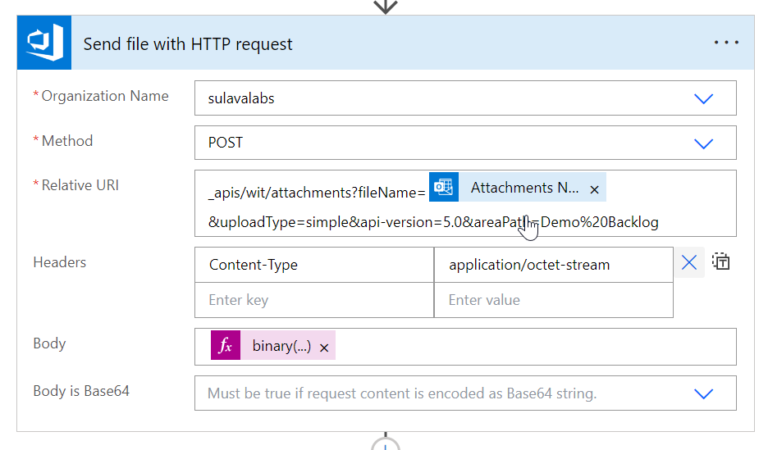
Task: Click the Content-Type header key field
Action: coord(314,265)
